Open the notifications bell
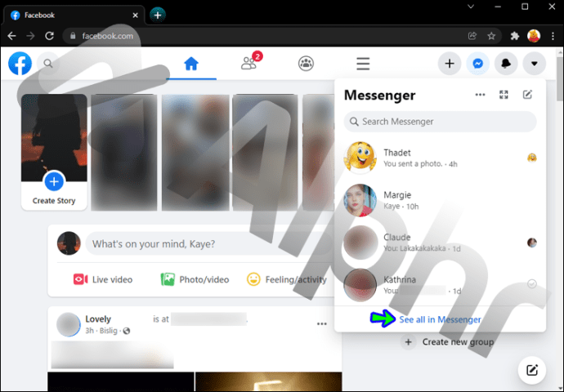The image size is (564, 392). coord(506,64)
